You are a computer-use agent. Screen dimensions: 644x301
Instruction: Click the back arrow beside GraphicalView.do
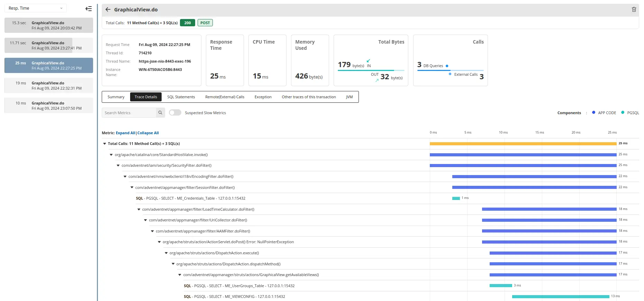pos(108,10)
